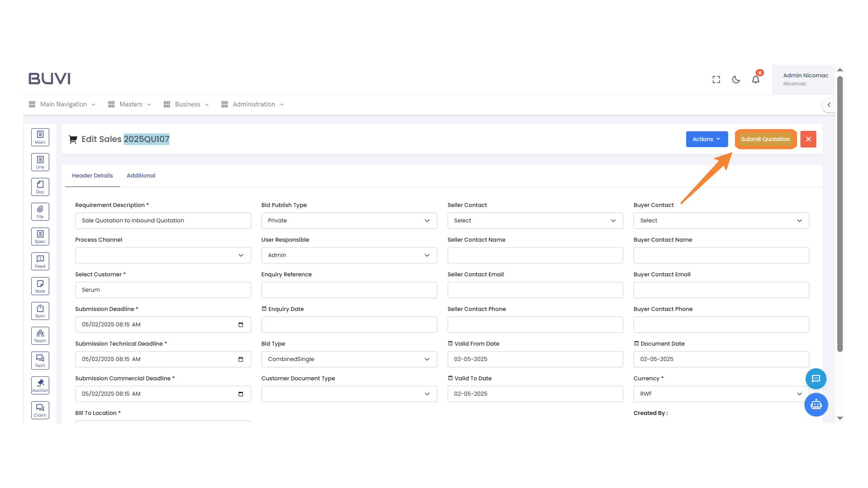
Task: Click the File attachment sidebar icon
Action: pyautogui.click(x=40, y=211)
